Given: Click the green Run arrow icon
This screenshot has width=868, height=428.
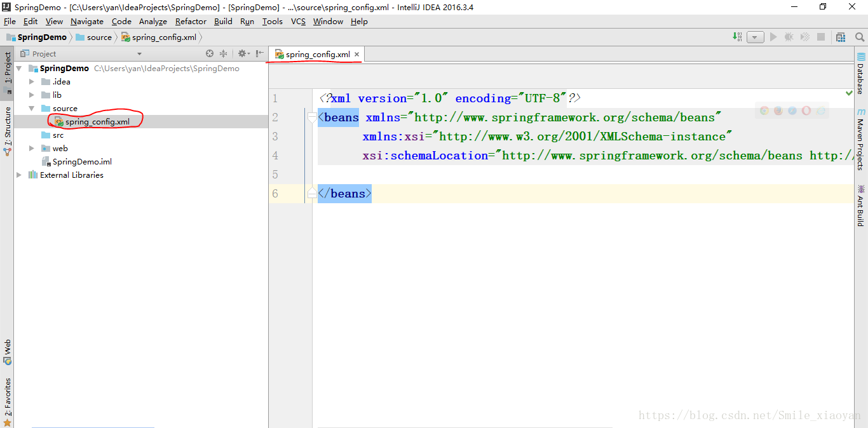Looking at the screenshot, I should (x=773, y=37).
